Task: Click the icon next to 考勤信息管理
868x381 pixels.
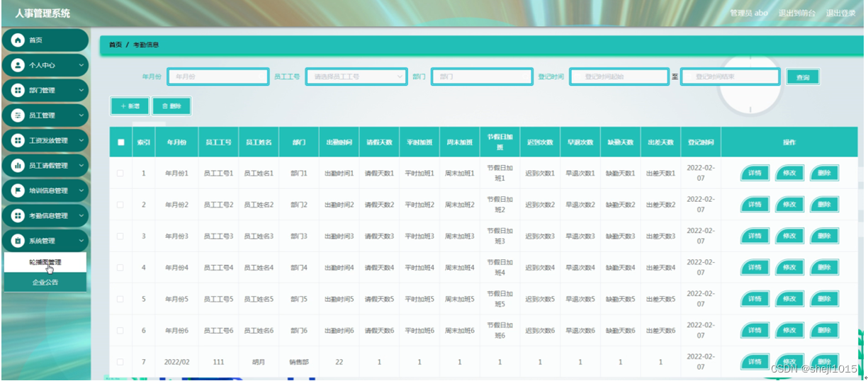Action: click(x=18, y=216)
